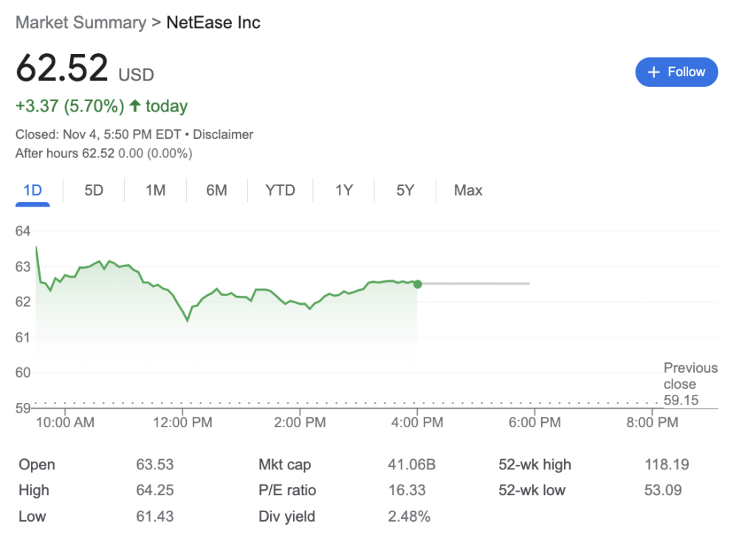Click the High value 64.25

(154, 490)
